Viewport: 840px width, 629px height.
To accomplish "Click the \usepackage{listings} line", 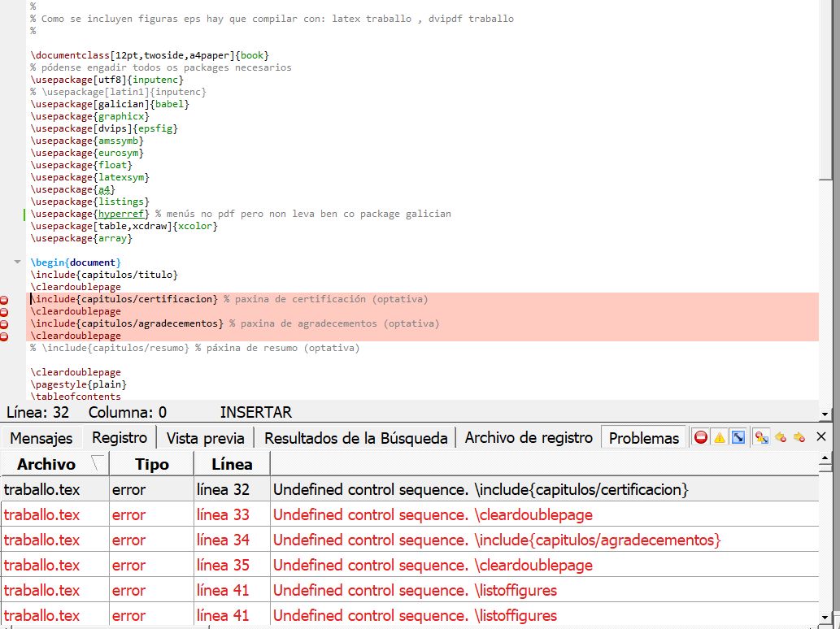I will [90, 202].
